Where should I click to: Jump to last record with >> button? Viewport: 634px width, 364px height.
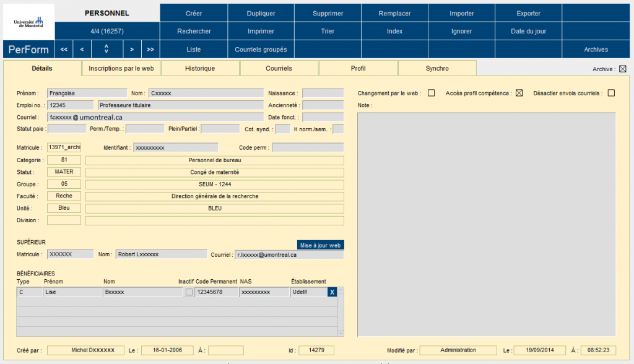pos(150,50)
